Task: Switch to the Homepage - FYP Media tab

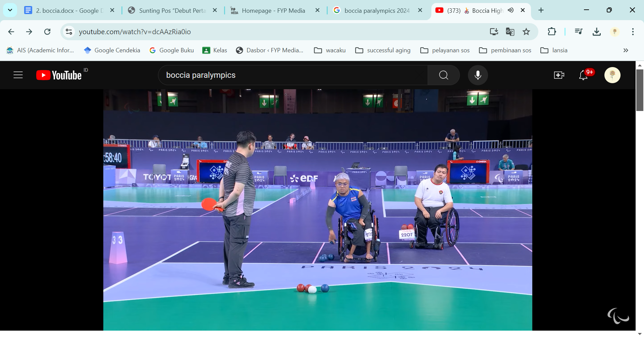Action: click(273, 10)
